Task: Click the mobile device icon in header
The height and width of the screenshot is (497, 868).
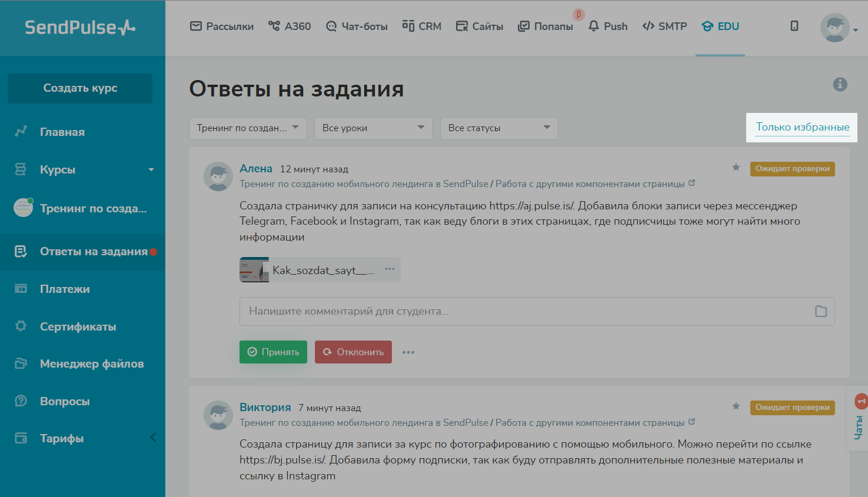Action: tap(794, 26)
